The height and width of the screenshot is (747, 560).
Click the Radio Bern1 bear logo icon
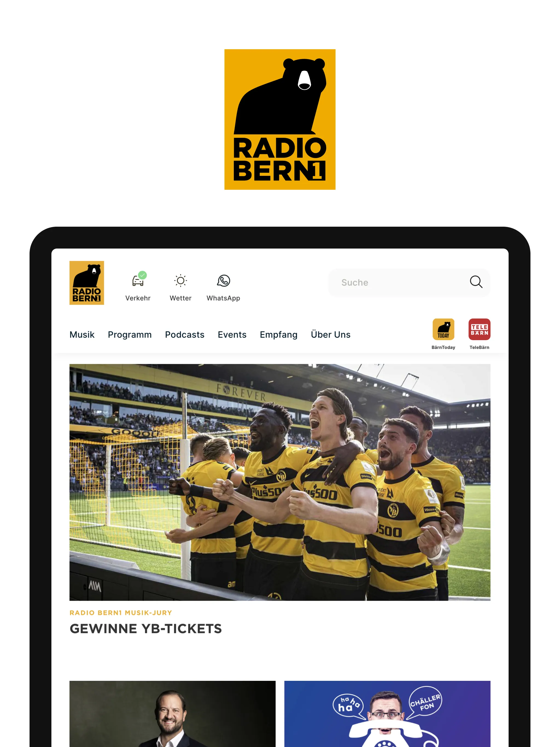pos(86,282)
